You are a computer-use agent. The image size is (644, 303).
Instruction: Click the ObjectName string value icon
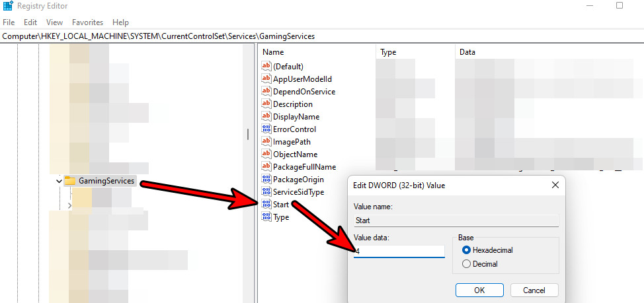[266, 154]
